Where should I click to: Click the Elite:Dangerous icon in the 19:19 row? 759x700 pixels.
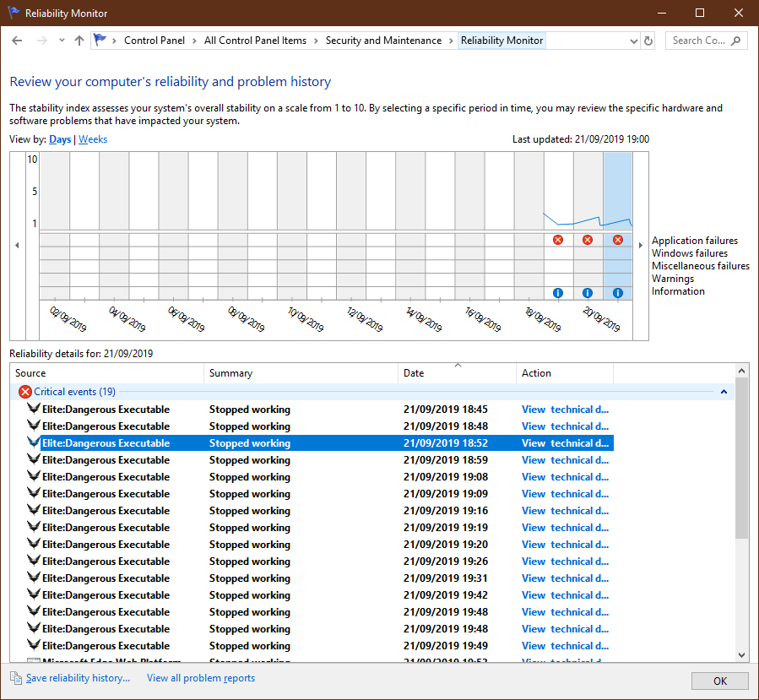(34, 527)
